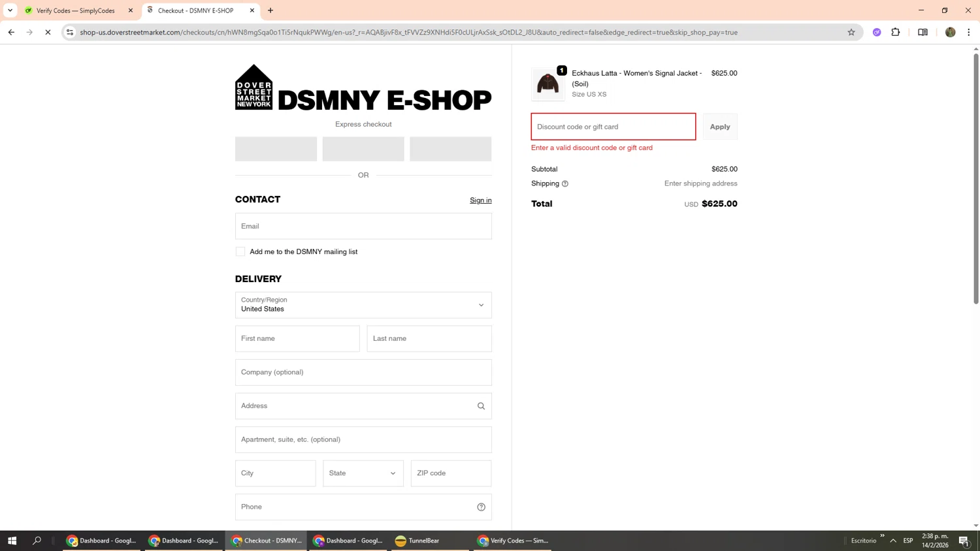
Task: Open the Windows Start menu
Action: click(12, 541)
